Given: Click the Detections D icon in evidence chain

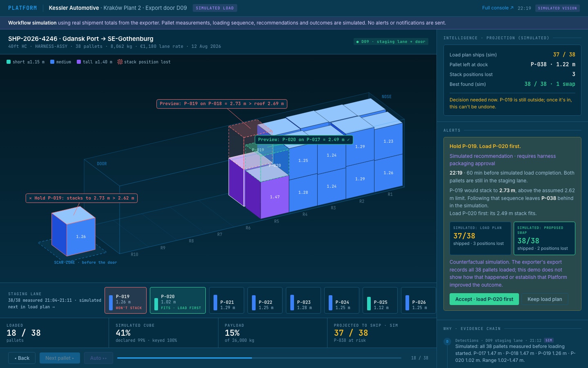Looking at the screenshot, I should (x=447, y=341).
